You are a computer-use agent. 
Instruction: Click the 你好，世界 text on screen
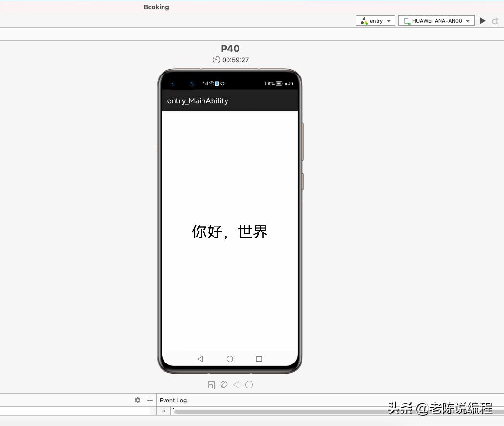coord(229,232)
